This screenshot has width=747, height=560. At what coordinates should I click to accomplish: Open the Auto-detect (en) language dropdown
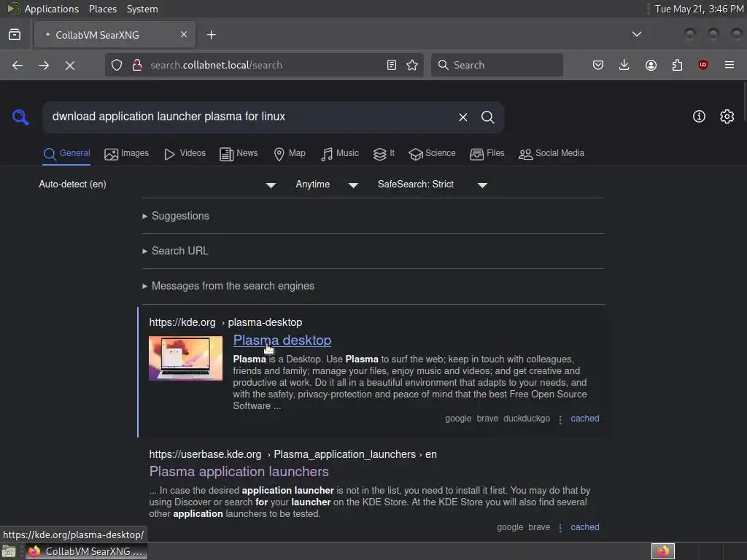click(x=158, y=184)
